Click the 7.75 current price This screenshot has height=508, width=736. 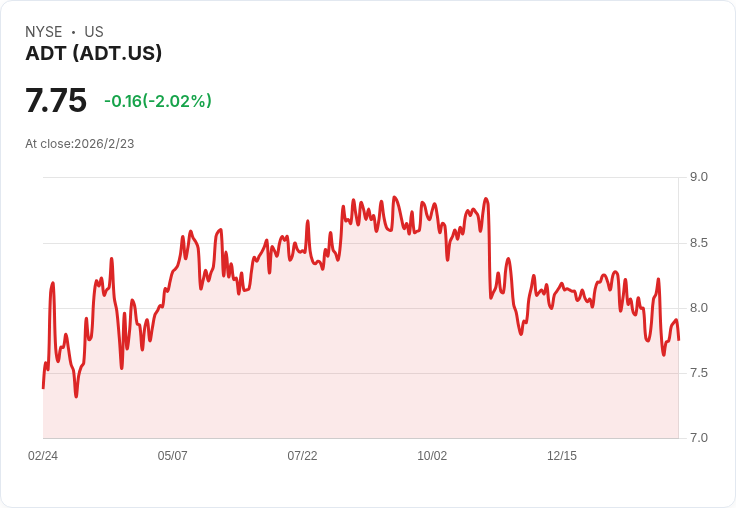click(56, 100)
